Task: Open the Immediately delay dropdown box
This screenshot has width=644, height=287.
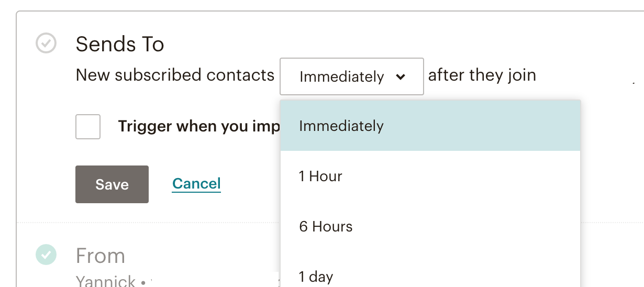Action: tap(352, 76)
